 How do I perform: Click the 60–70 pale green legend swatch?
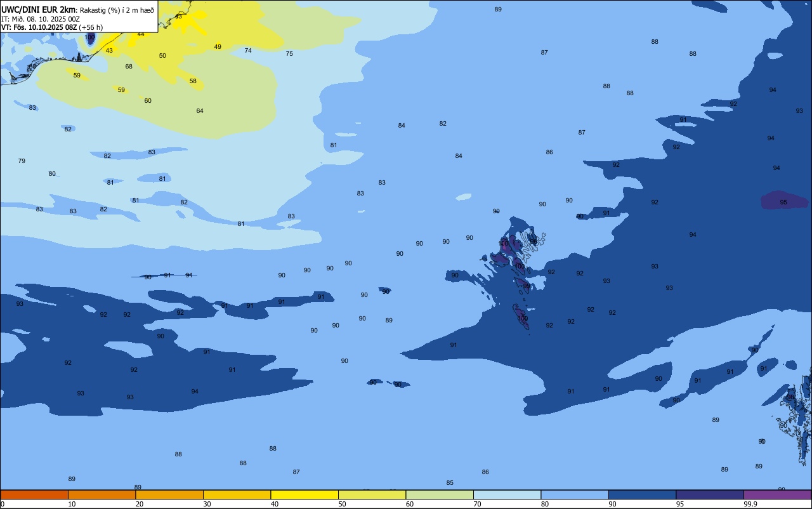[x=440, y=494]
